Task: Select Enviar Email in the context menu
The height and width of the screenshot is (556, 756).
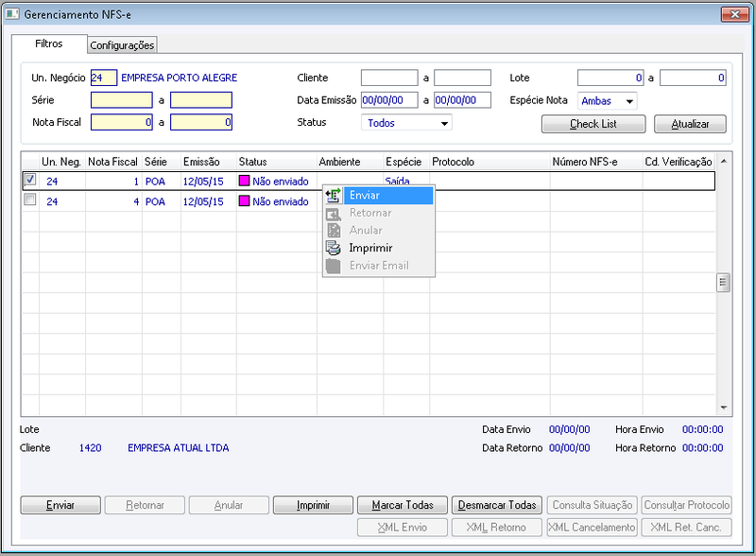Action: (x=379, y=266)
